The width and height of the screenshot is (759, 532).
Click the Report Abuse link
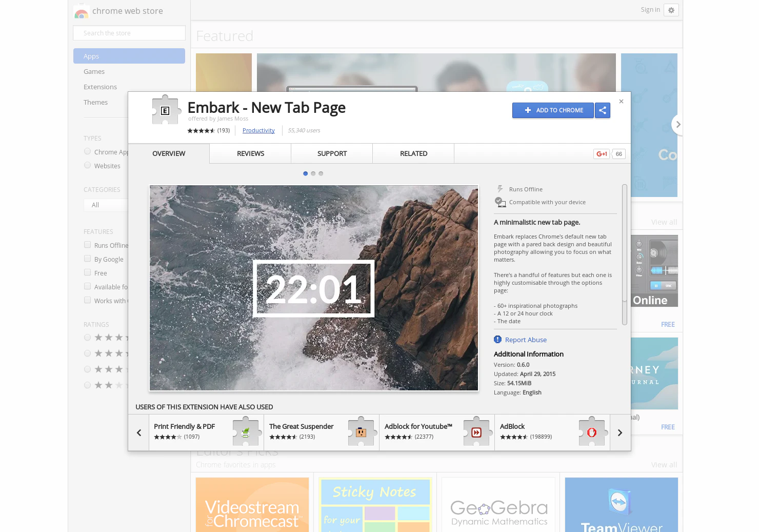(526, 340)
